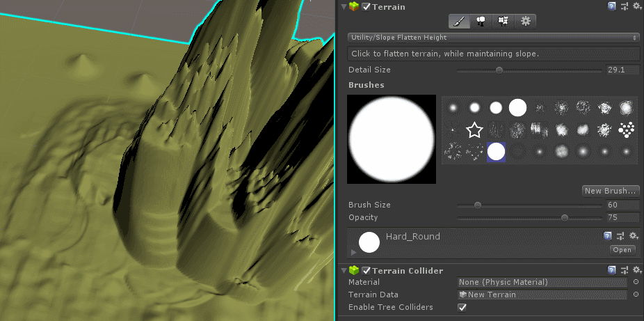The height and width of the screenshot is (321, 644).
Task: Select the Paint Trees tool
Action: (x=481, y=22)
